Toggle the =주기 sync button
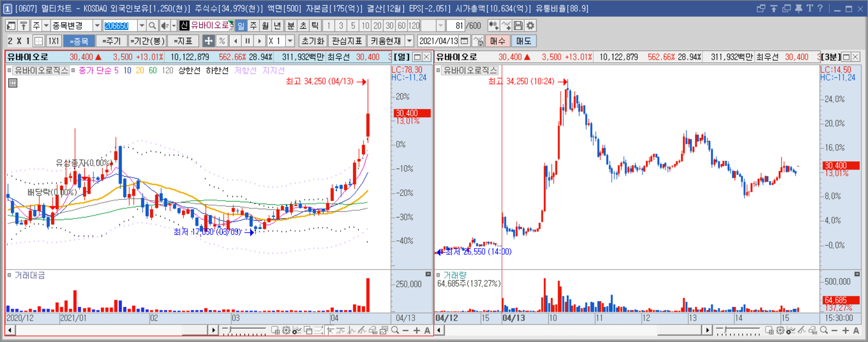The height and width of the screenshot is (342, 868). [111, 41]
